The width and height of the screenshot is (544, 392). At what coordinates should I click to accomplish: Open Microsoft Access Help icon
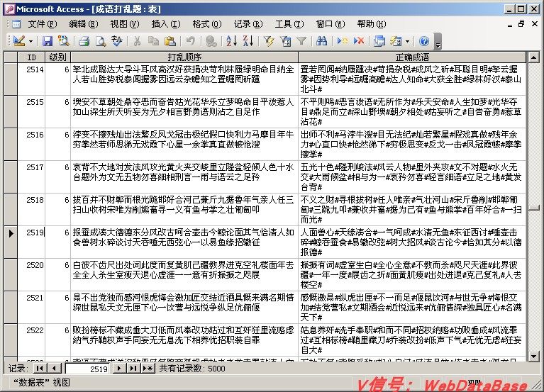[424, 41]
